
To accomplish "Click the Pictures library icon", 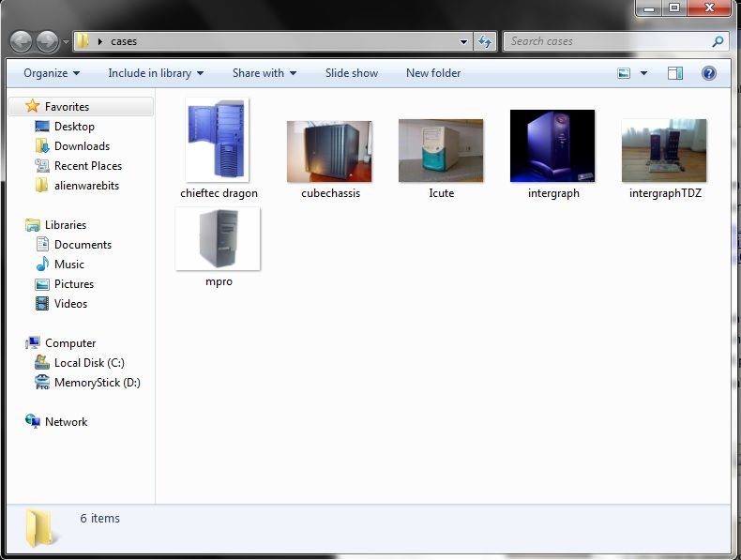I will pos(42,284).
